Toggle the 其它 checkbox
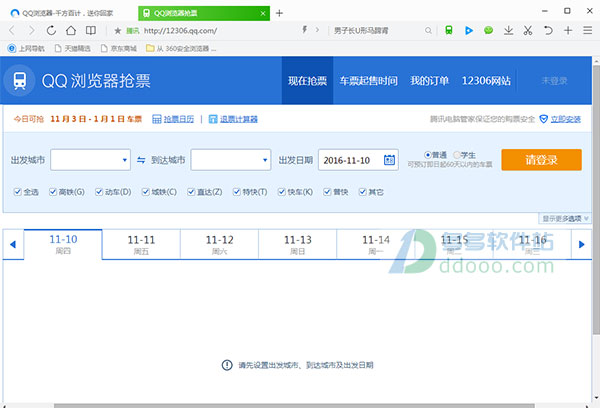This screenshot has height=408, width=600. (x=362, y=192)
